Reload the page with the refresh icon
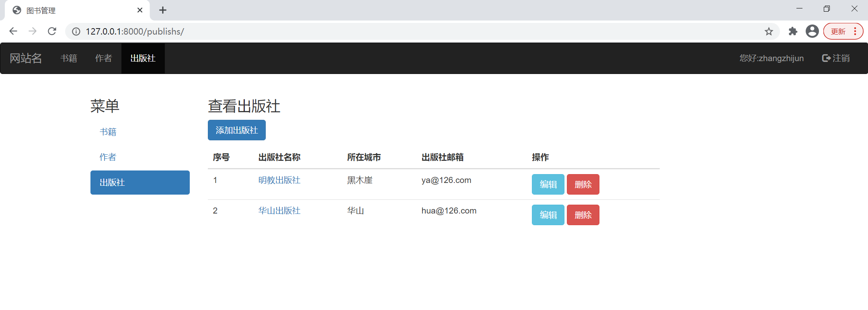Viewport: 868px width, 310px height. [52, 31]
